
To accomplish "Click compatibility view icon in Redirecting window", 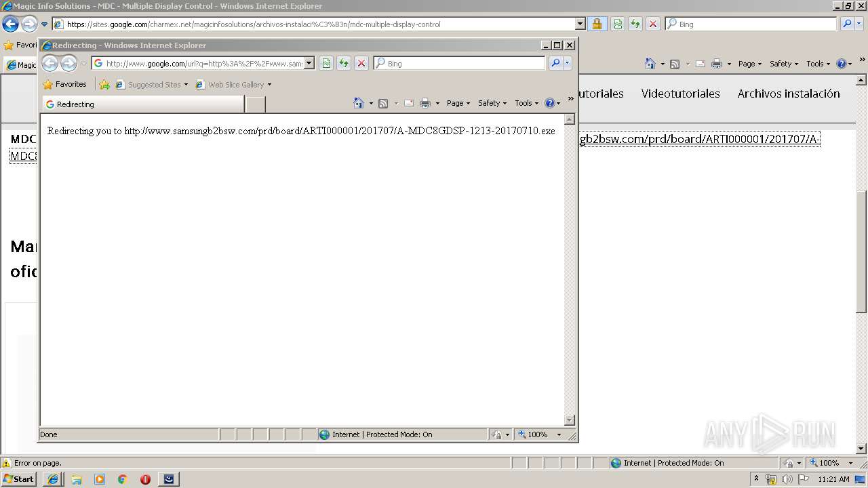I will pos(326,63).
